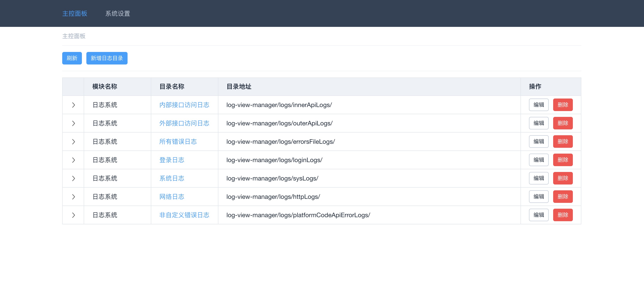Open the 主控面板 nav menu item
Screen dimensions: 644x296
[75, 13]
